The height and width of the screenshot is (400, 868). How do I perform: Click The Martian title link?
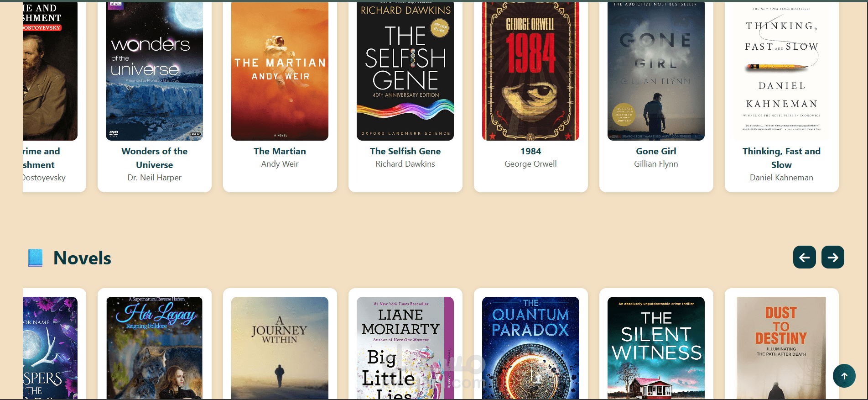pos(280,151)
